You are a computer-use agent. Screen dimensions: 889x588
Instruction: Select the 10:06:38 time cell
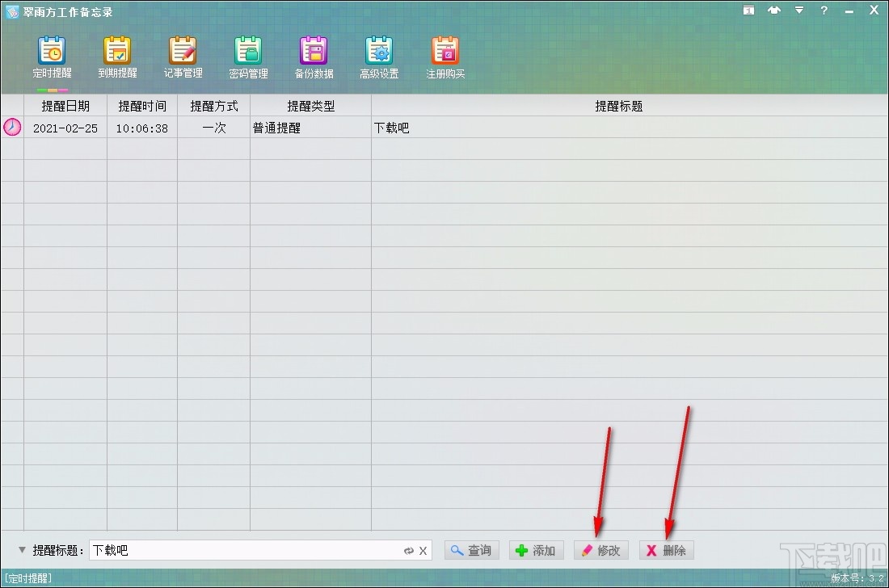coord(141,128)
